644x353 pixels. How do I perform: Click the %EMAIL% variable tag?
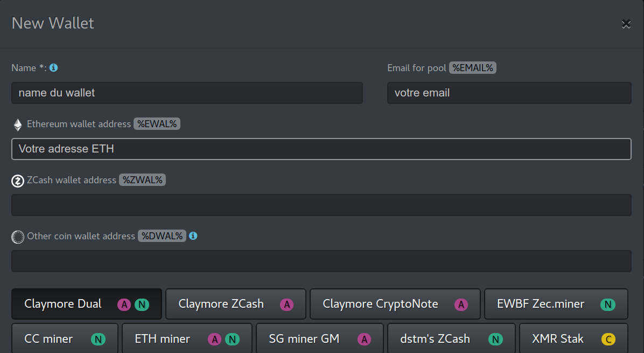pos(473,68)
